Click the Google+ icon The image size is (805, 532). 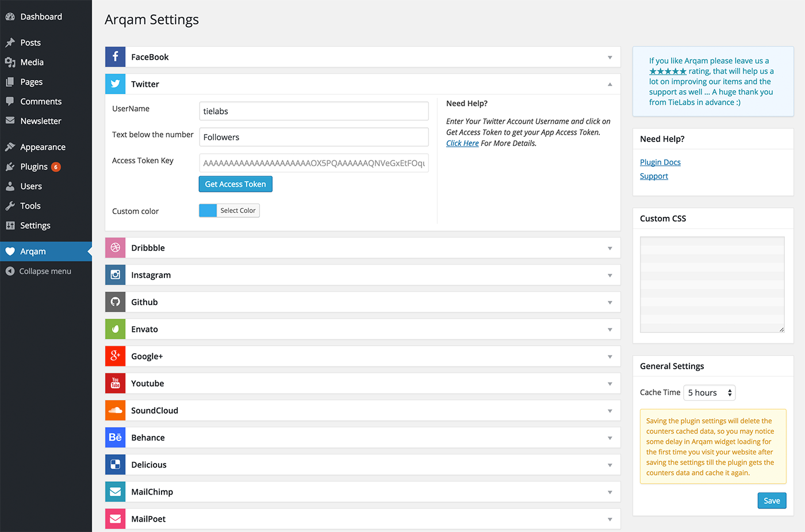point(115,356)
